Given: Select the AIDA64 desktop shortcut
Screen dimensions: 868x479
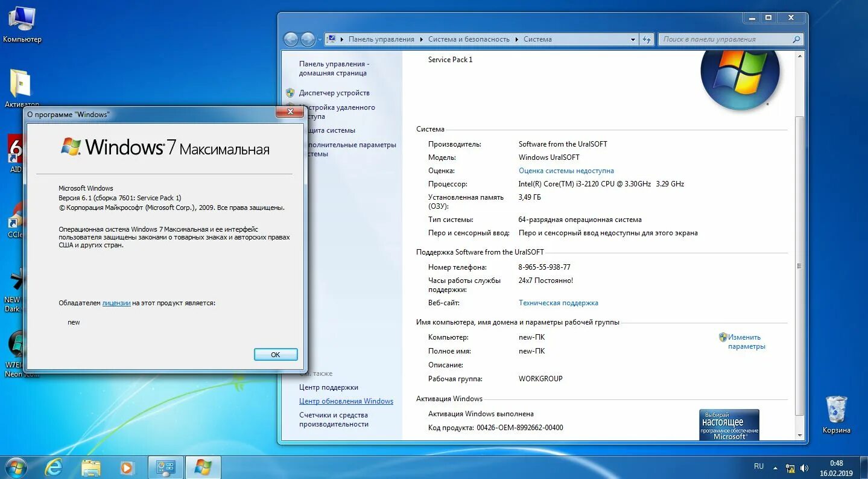Looking at the screenshot, I should tap(16, 153).
